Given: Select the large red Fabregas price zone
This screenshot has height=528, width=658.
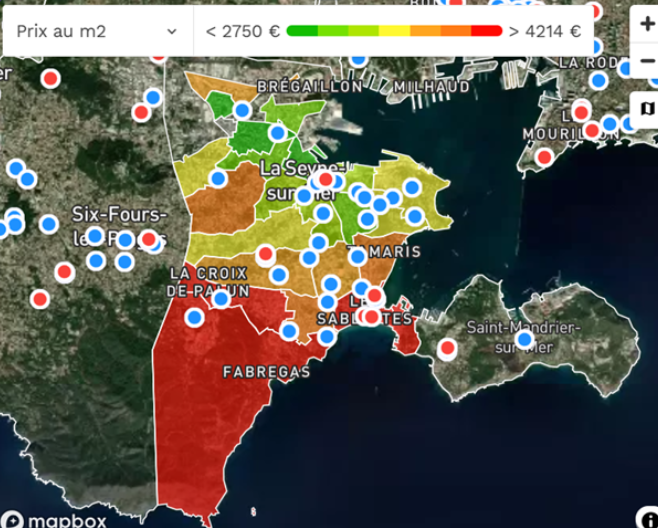Looking at the screenshot, I should (215, 420).
